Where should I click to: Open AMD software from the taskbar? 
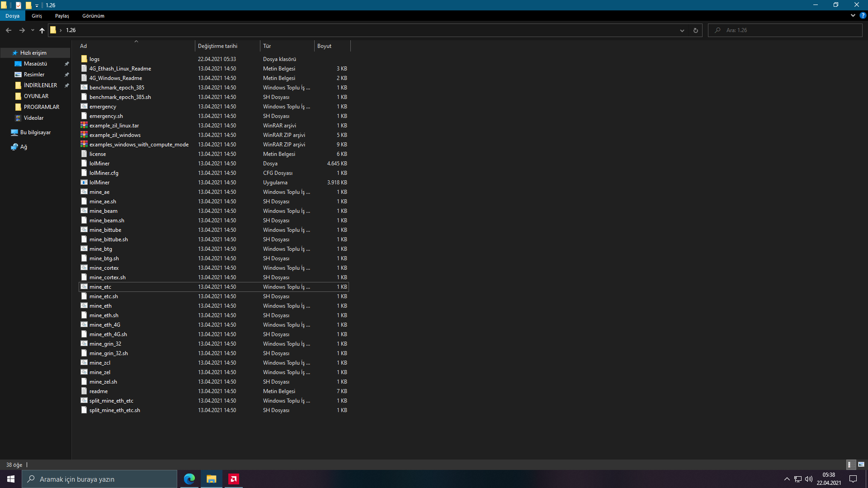[x=234, y=479]
